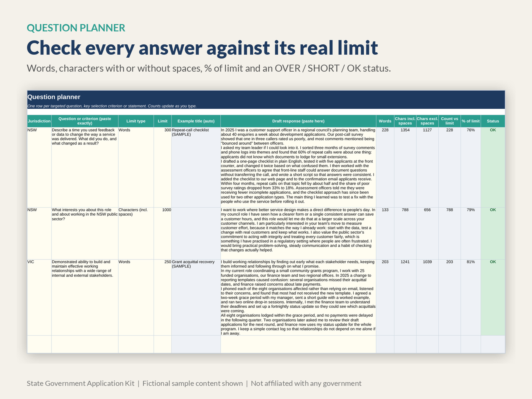Select the Status column header
Screen dimensions: 532x399
click(x=493, y=121)
